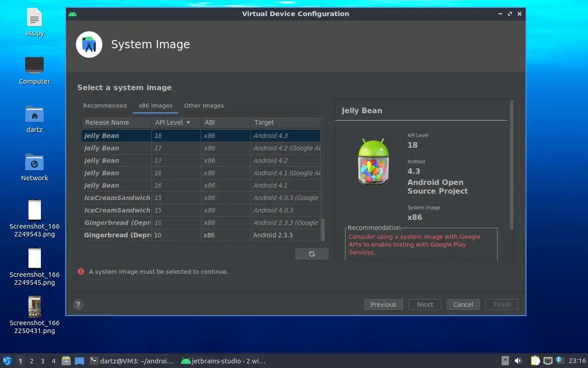The width and height of the screenshot is (588, 368).
Task: Select Jelly Bean API 18 Android 4.3 row
Action: tap(201, 136)
